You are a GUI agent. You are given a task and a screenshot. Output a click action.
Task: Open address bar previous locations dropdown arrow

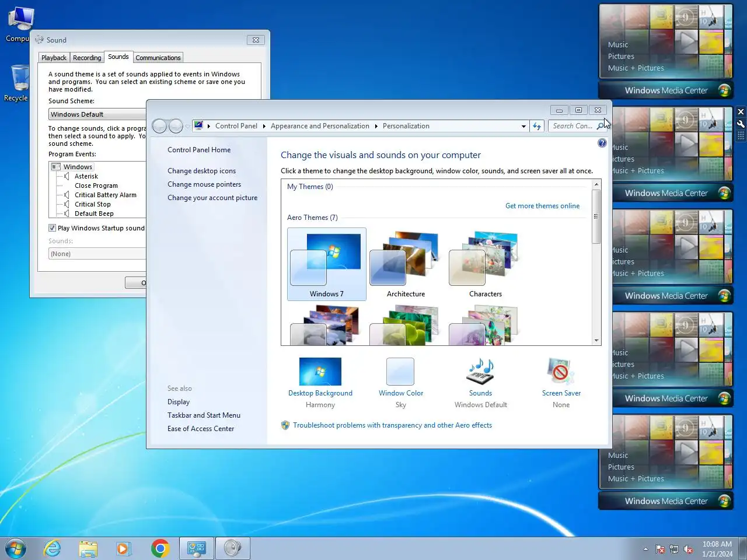523,126
